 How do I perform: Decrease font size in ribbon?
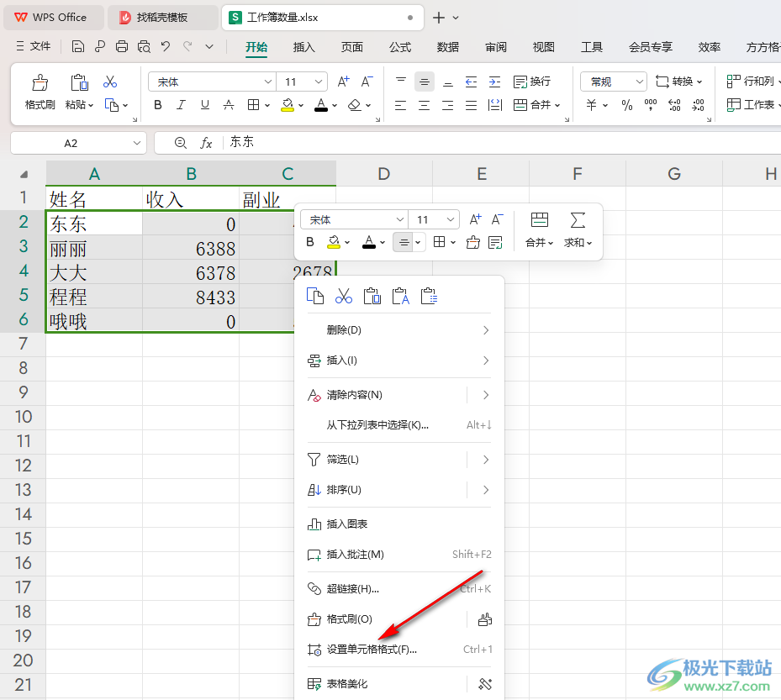coord(367,82)
